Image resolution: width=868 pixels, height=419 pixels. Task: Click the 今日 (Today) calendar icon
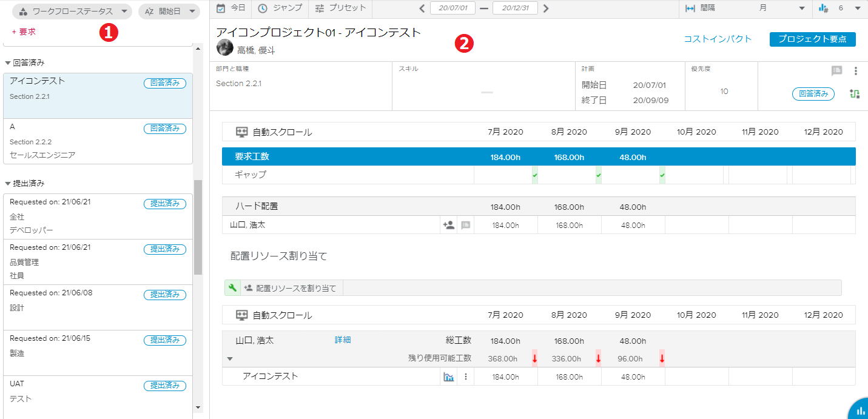221,8
